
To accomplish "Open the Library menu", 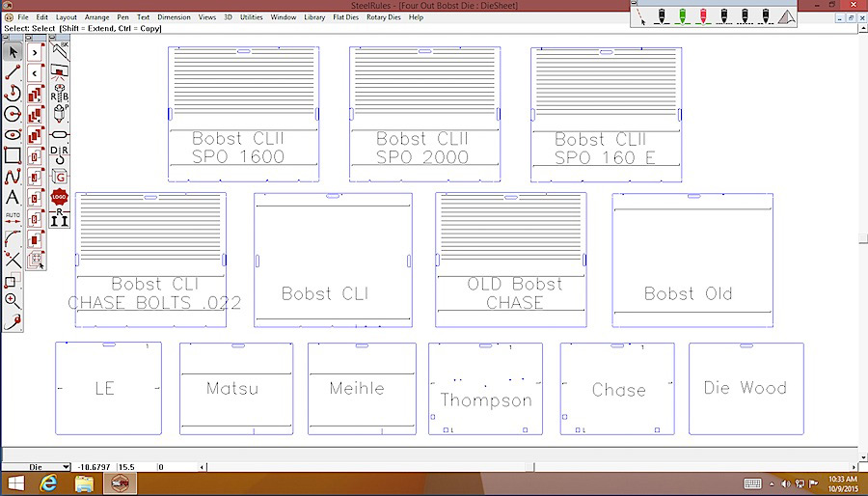I will point(314,17).
